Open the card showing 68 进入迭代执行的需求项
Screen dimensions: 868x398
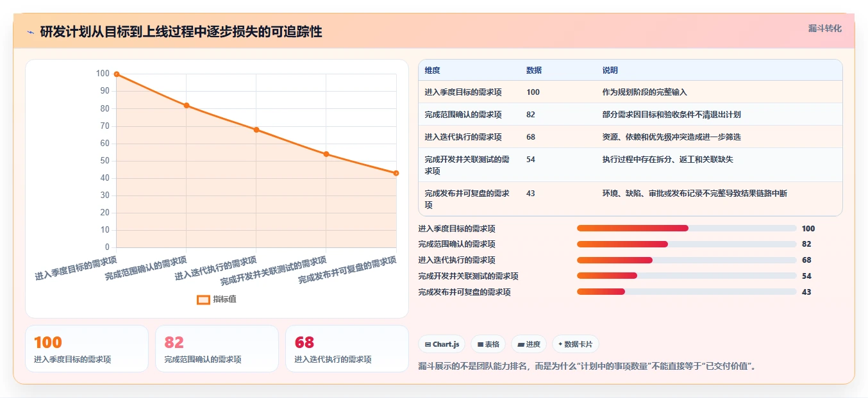(347, 349)
